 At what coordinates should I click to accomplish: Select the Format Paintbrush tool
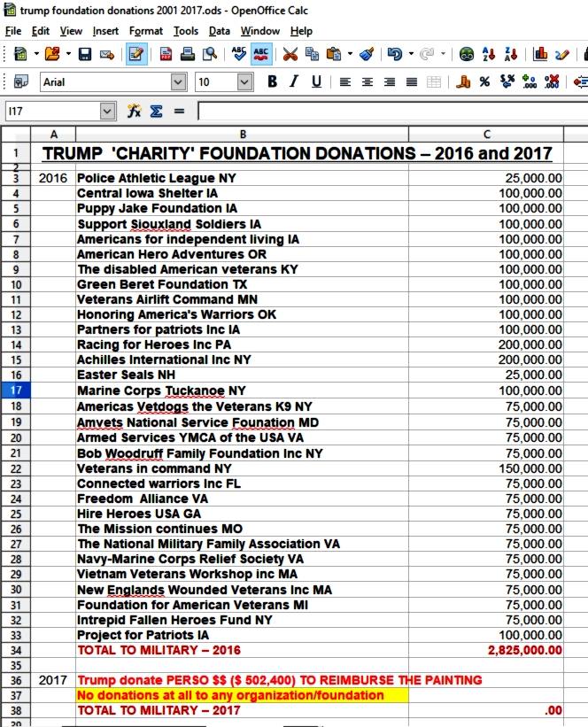point(367,54)
